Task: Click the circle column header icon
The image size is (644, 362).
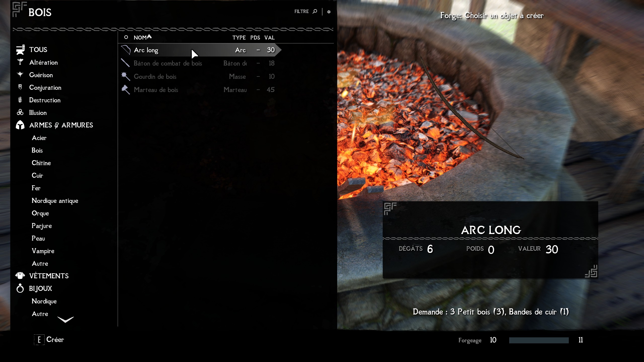Action: point(126,37)
